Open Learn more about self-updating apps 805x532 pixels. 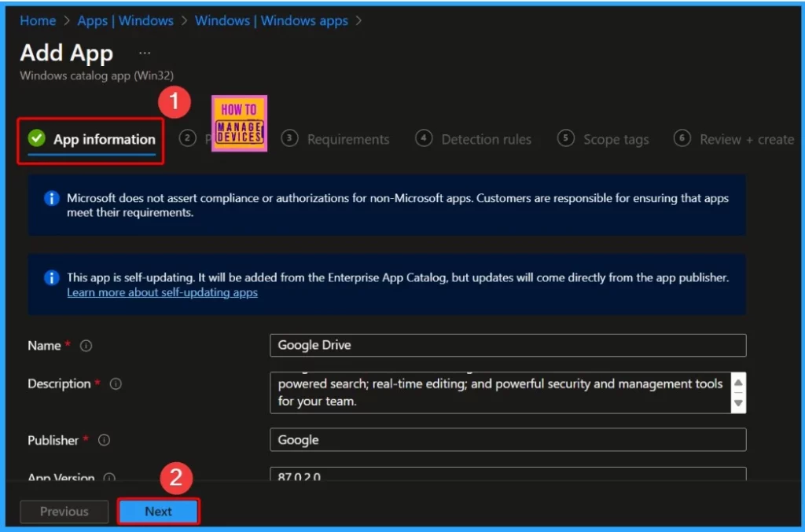(x=162, y=292)
